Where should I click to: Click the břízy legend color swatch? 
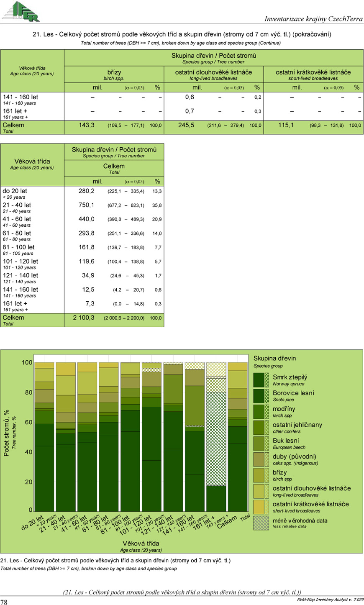[x=261, y=475]
